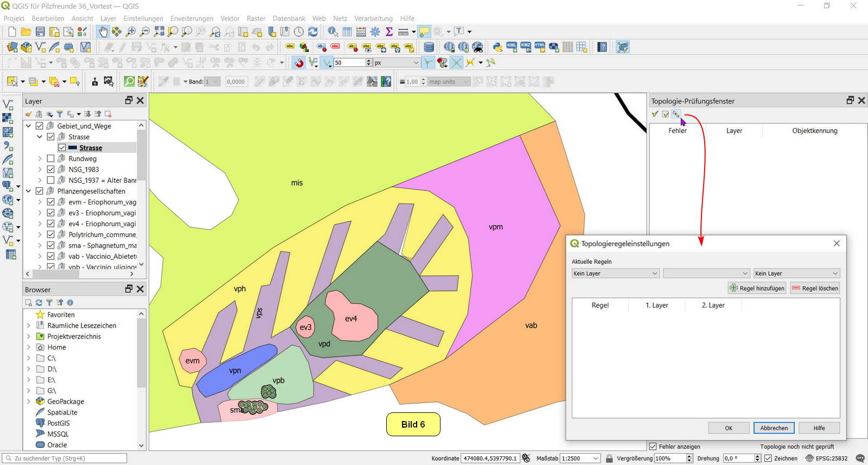Toggle the Zeichnen render checkbox
Viewport: 868px width, 465px height.
click(768, 458)
